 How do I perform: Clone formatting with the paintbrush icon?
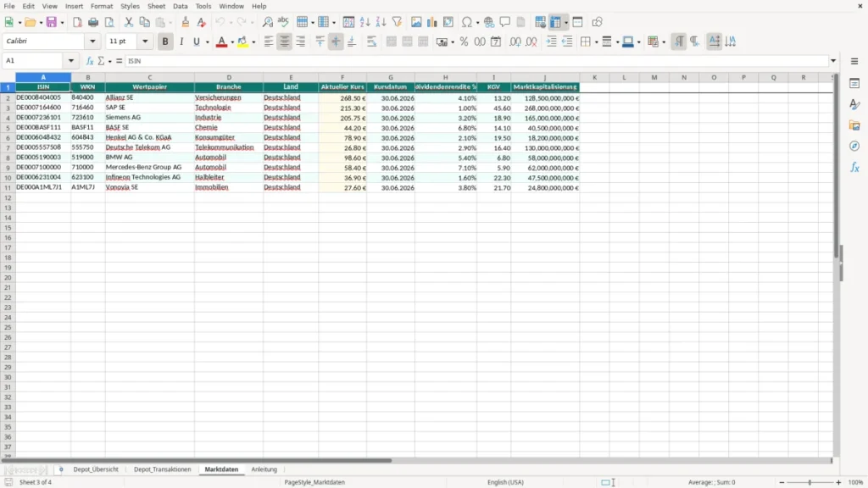186,22
